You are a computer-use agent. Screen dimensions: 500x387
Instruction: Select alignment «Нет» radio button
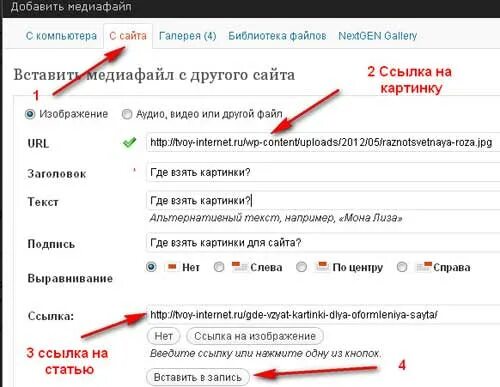click(151, 267)
